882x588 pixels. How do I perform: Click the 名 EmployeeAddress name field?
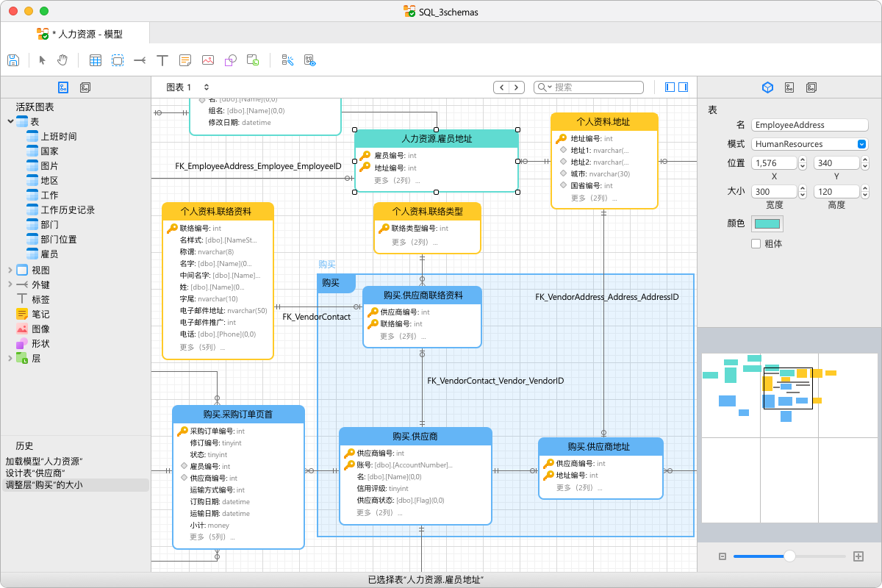810,125
